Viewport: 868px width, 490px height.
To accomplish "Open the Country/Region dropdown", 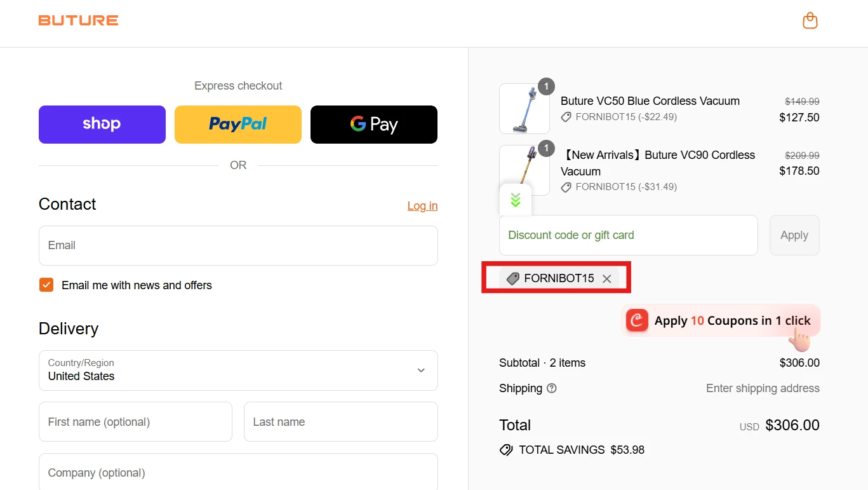I will click(x=238, y=371).
